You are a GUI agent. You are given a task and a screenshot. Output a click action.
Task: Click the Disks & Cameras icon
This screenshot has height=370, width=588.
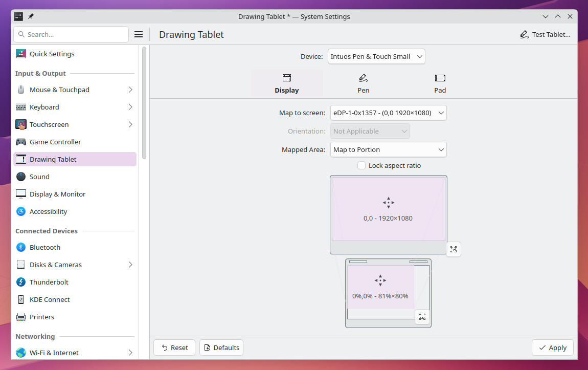coord(21,265)
